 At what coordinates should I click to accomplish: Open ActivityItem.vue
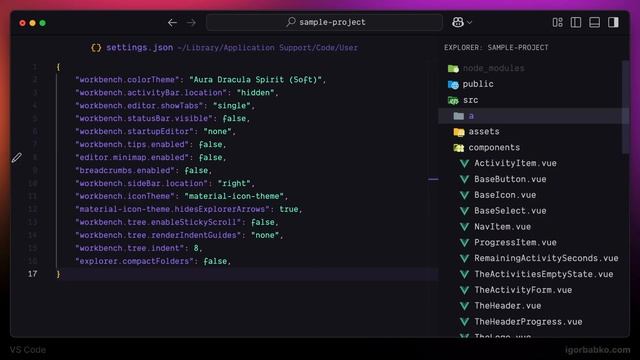(x=515, y=163)
